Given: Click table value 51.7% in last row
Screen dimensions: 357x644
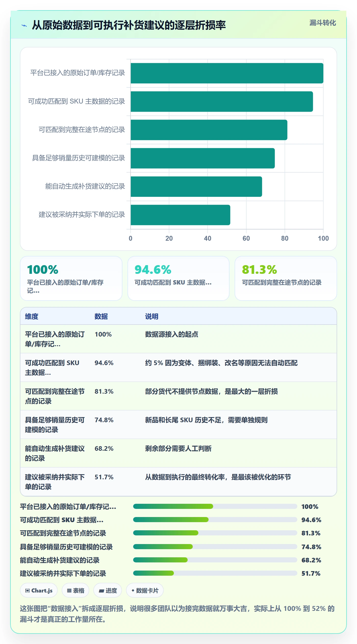Looking at the screenshot, I should point(104,477).
